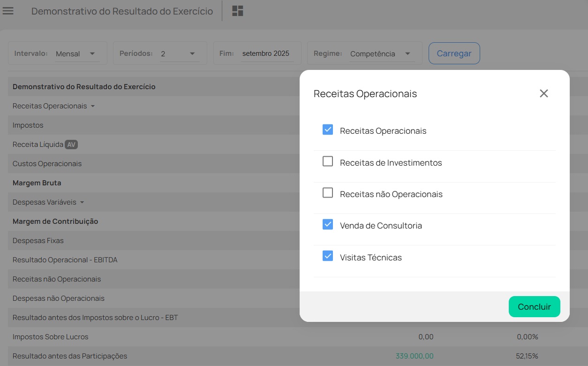
Task: Click the Impostos Sobre Lucros row
Action: [x=50, y=337]
